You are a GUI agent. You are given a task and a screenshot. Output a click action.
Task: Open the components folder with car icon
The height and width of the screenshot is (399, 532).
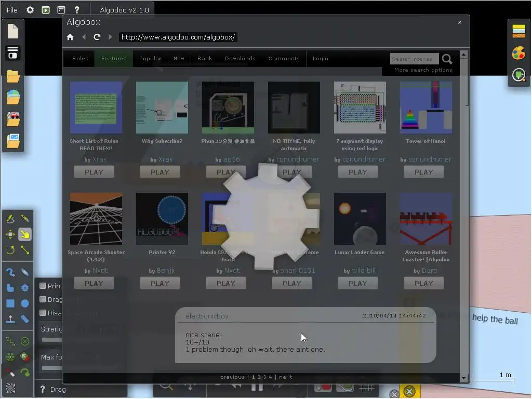(13, 119)
